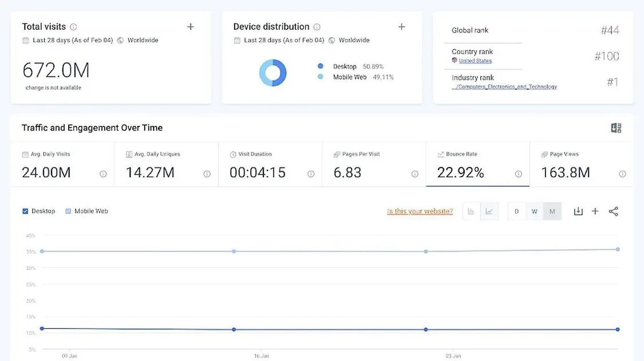Toggle the Mobile Web series checkbox
644x361 pixels.
[68, 211]
